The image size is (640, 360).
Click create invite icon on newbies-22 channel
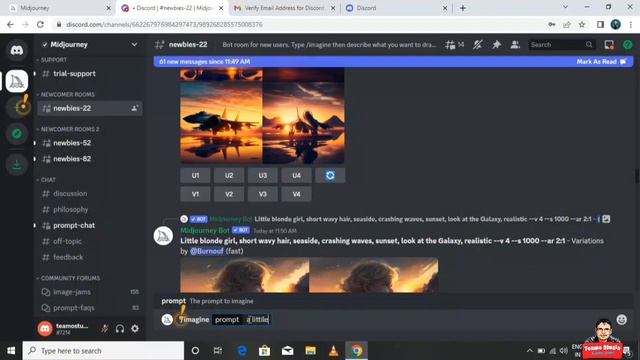click(134, 108)
